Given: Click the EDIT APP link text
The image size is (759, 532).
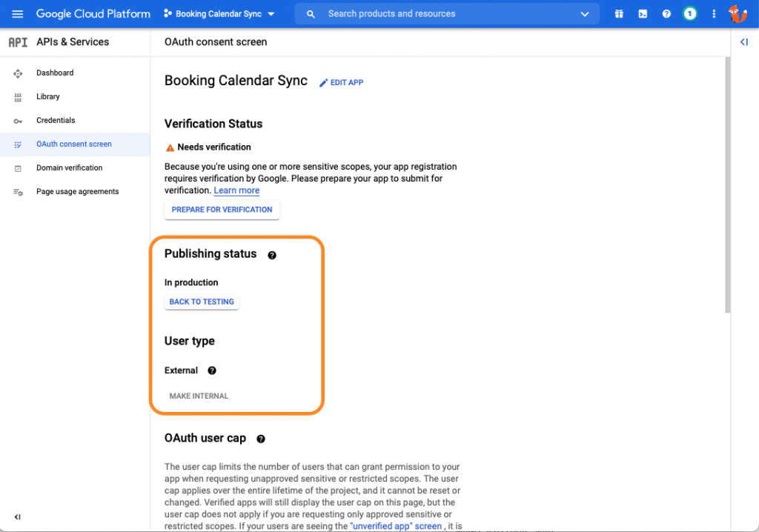Looking at the screenshot, I should [347, 82].
